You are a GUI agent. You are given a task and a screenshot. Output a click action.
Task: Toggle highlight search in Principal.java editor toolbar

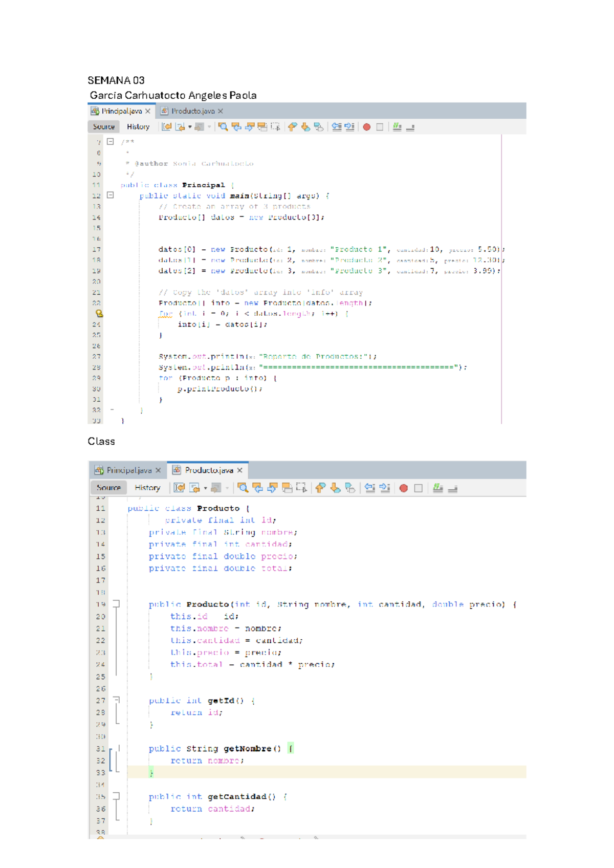262,127
